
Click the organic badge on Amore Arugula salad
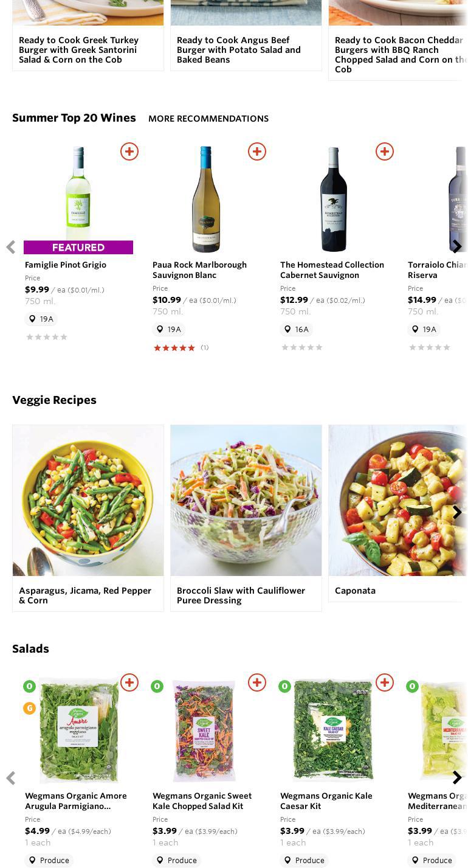[x=29, y=687]
